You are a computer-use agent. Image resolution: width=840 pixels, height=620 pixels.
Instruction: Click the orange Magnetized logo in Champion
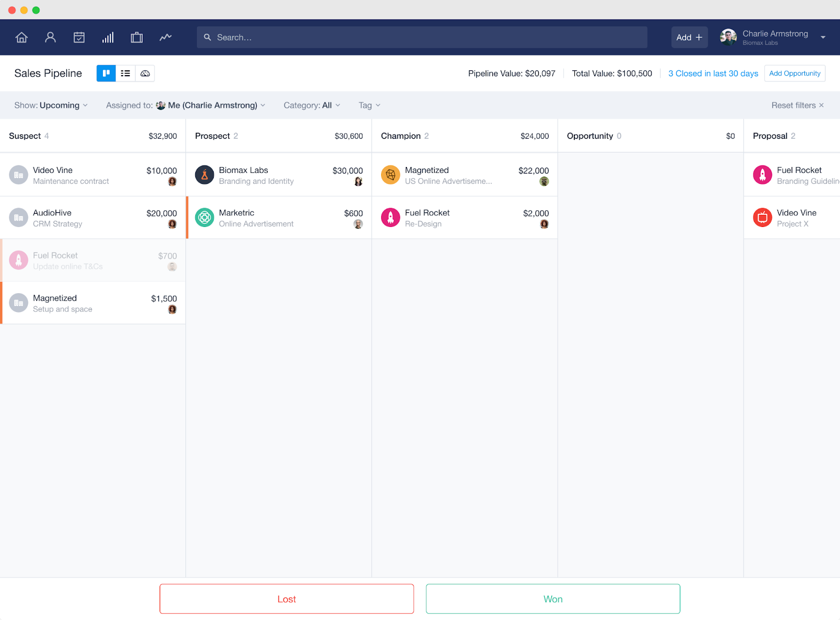pyautogui.click(x=391, y=175)
